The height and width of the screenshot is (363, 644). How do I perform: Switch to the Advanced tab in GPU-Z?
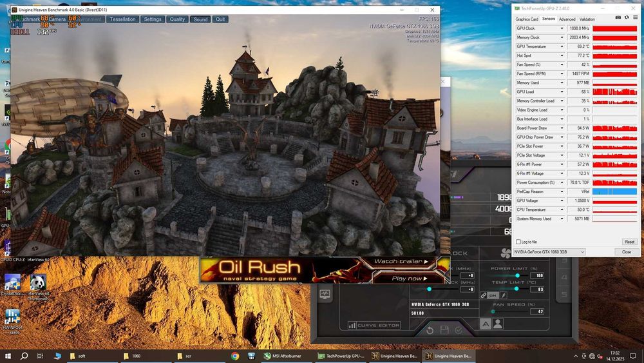coord(567,19)
